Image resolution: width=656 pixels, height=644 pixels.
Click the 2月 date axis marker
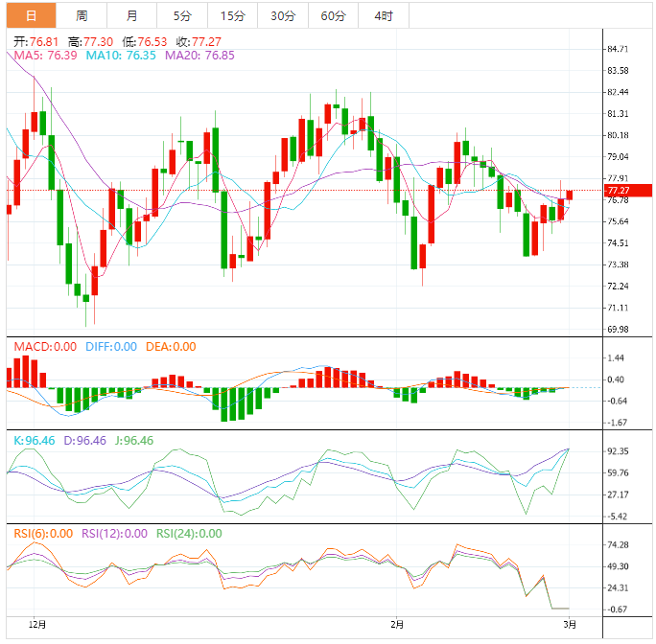[x=397, y=624]
